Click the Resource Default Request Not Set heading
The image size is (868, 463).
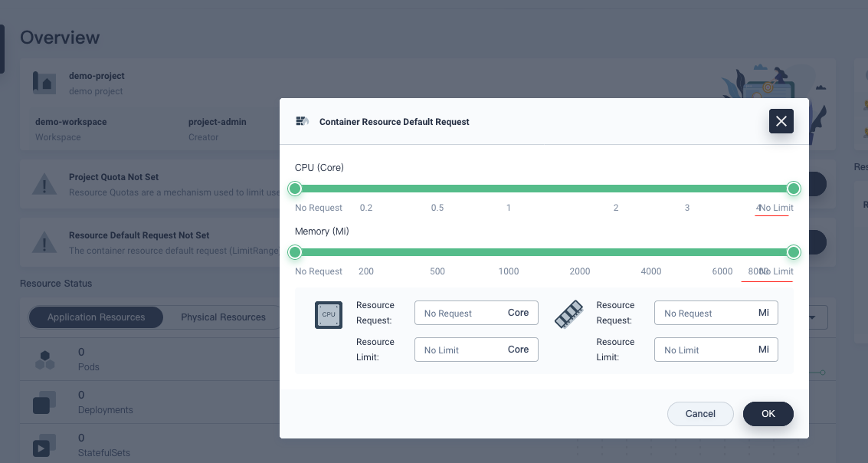point(139,235)
